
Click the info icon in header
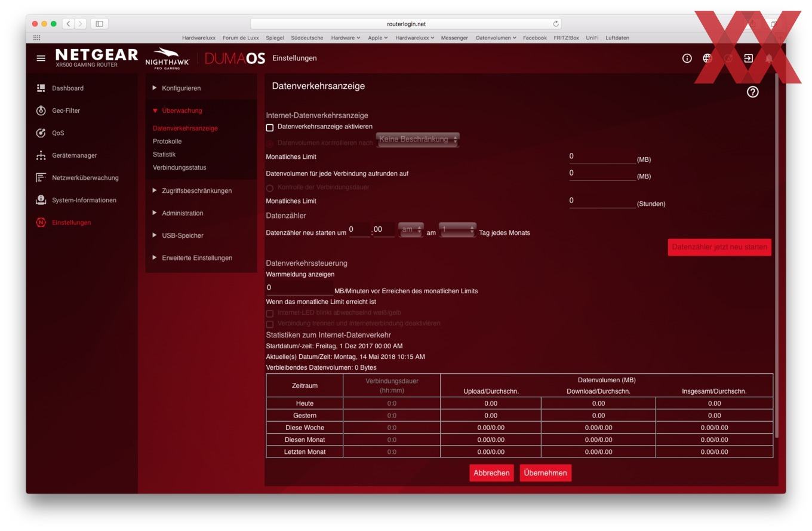(687, 58)
